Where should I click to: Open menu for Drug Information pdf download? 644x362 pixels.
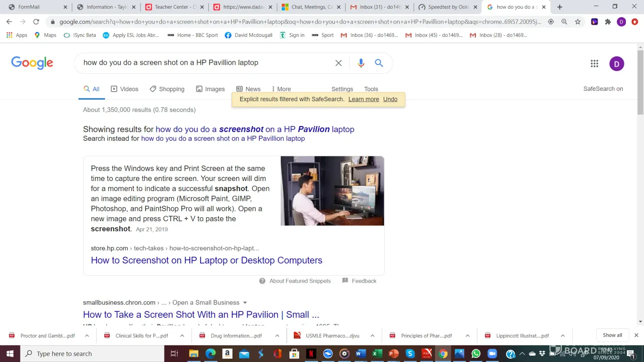277,336
